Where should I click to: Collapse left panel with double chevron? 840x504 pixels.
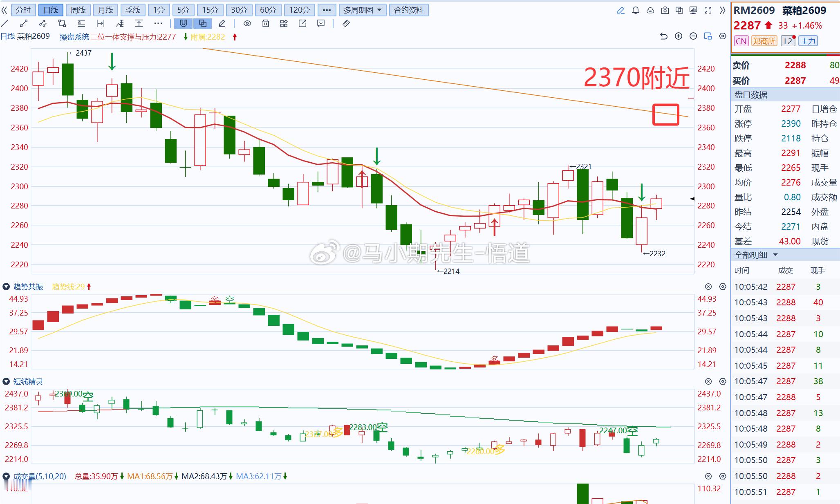coord(4,10)
